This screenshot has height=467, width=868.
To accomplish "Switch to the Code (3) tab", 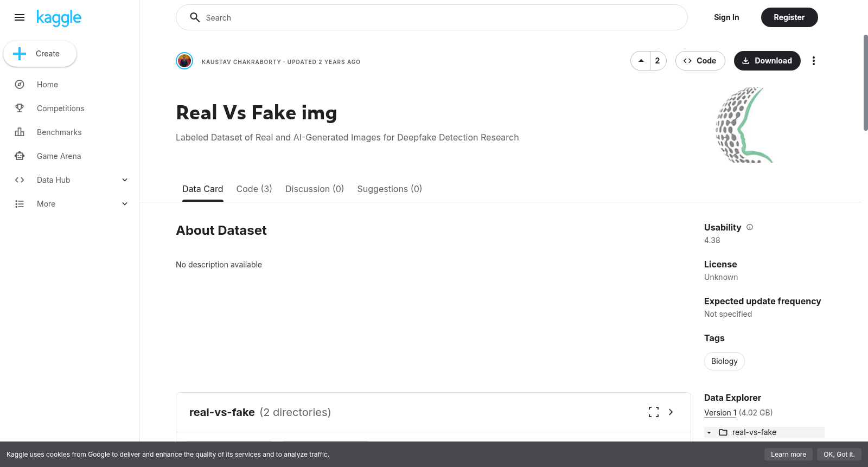I will (254, 189).
